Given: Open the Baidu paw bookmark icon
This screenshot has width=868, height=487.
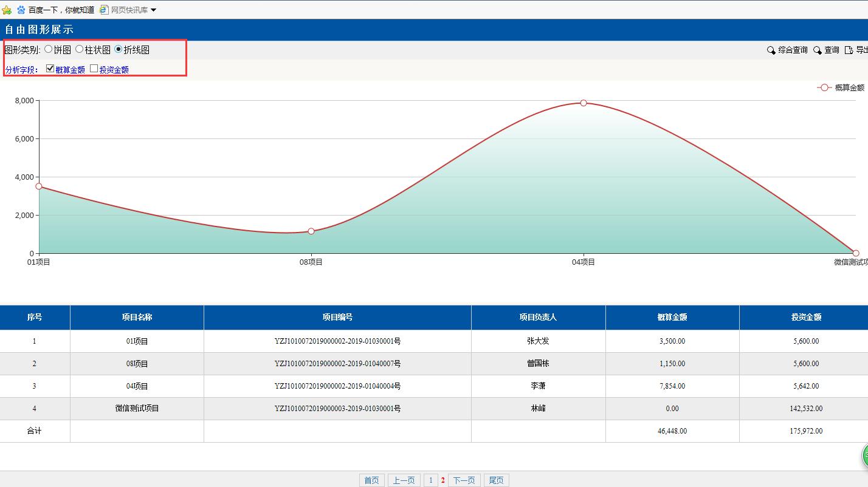Looking at the screenshot, I should [x=21, y=10].
